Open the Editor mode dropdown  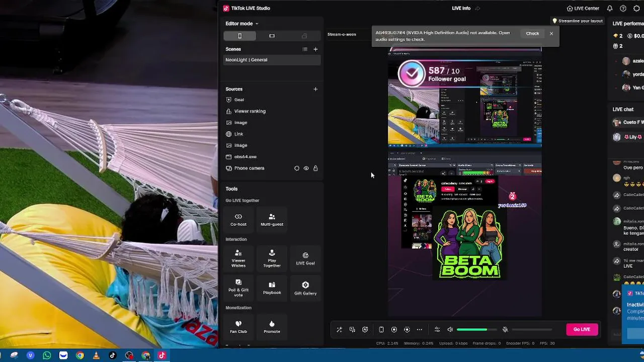(x=242, y=24)
